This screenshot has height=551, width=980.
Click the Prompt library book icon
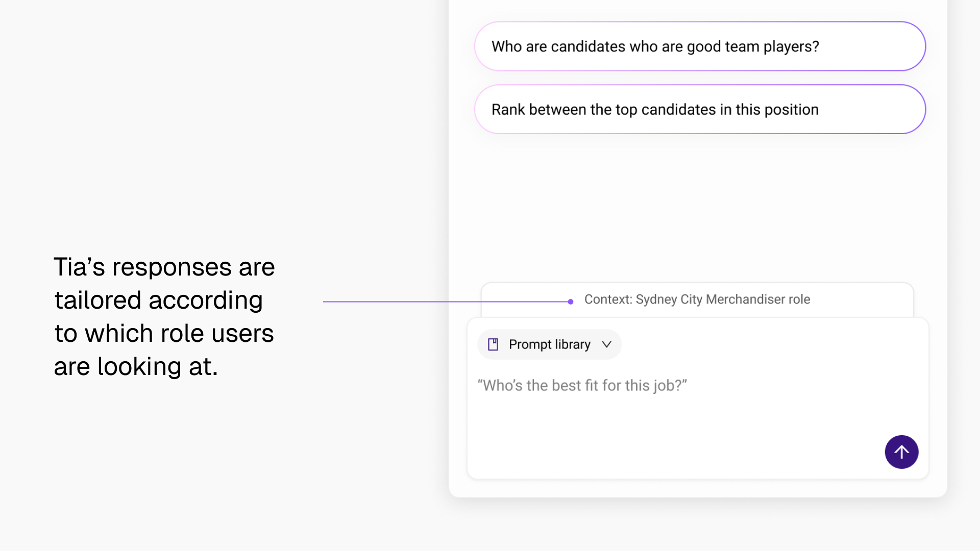493,344
